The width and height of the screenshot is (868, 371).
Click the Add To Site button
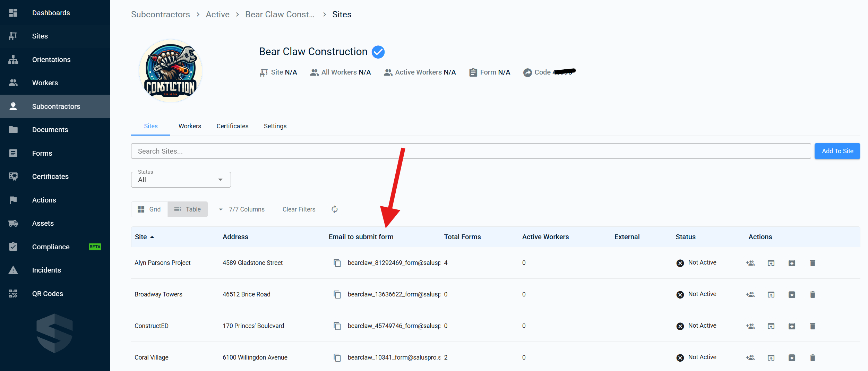tap(837, 151)
